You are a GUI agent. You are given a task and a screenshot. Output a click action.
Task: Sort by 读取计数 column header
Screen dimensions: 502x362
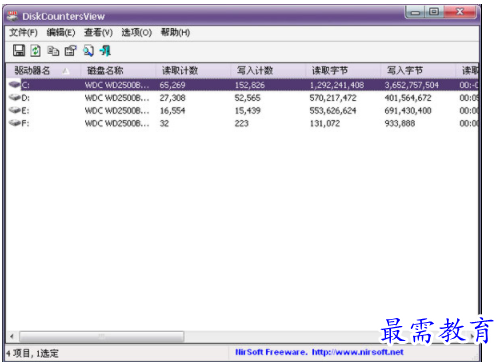click(193, 70)
